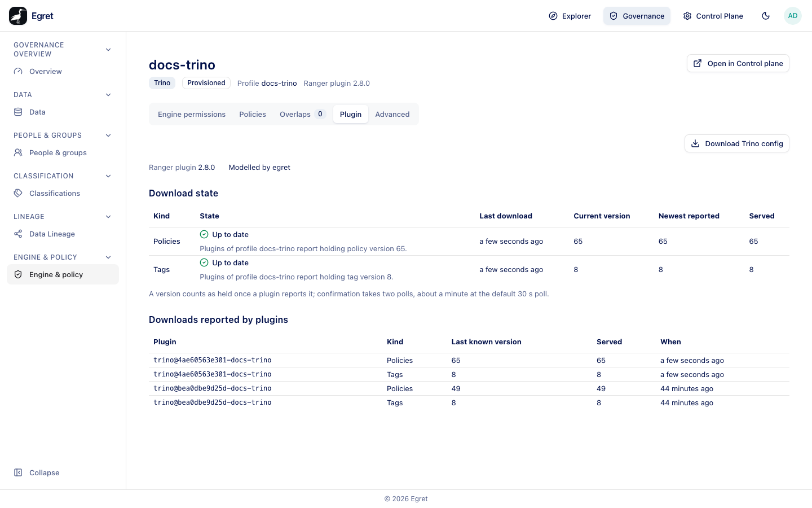The width and height of the screenshot is (812, 508).
Task: Collapse the Engine & Policy section chevron
Action: click(x=108, y=257)
